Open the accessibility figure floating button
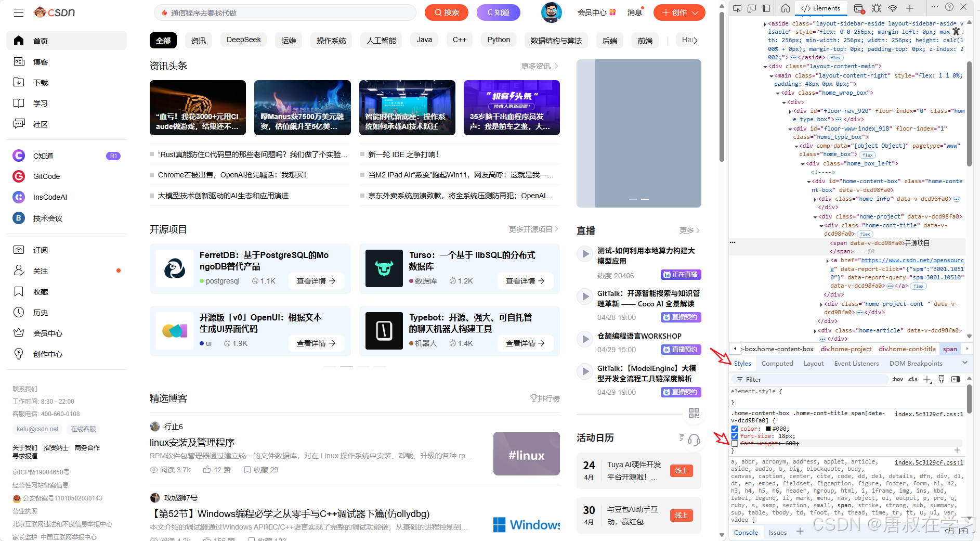Viewport: 980px width, 541px height. [956, 31]
